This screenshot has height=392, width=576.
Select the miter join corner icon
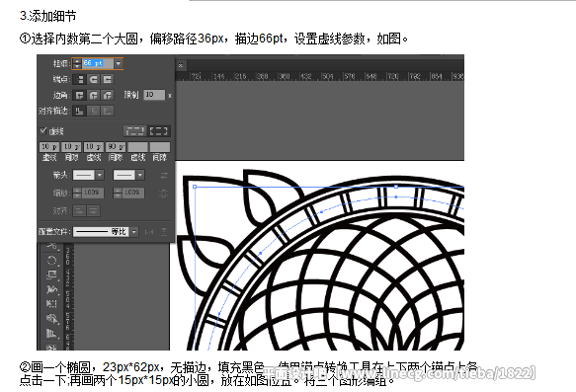(x=80, y=96)
